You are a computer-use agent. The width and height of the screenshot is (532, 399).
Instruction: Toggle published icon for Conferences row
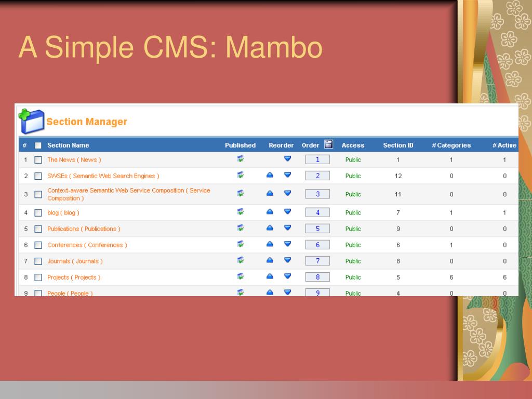[x=240, y=244]
